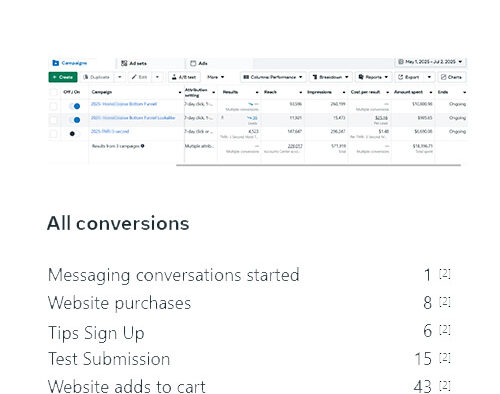Click the 'Test Submission' label

[x=109, y=359]
